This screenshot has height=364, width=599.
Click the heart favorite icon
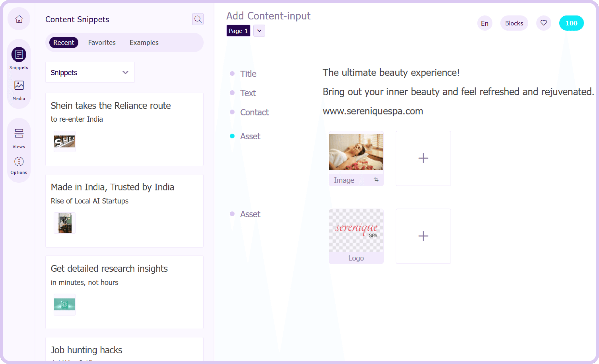coord(543,23)
